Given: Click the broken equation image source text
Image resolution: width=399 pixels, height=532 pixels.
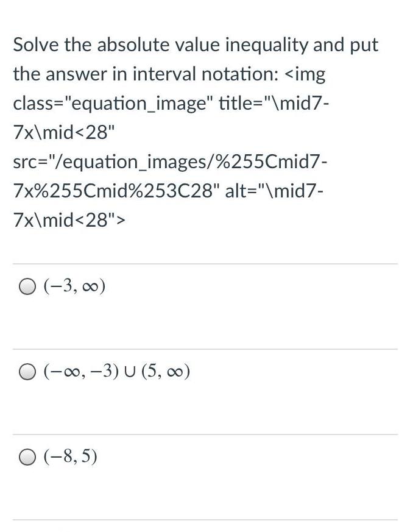Looking at the screenshot, I should coord(171,161).
